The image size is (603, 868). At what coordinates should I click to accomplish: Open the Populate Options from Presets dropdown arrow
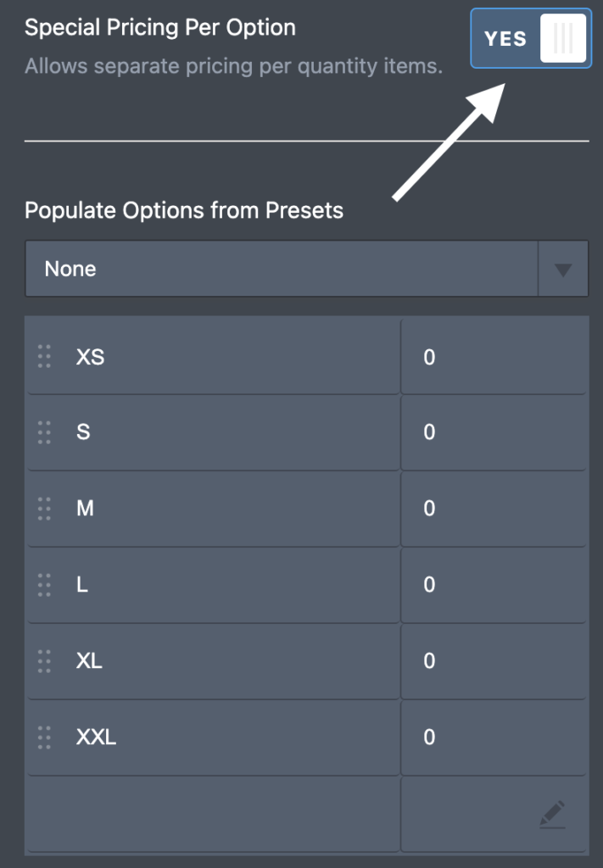[x=563, y=269]
